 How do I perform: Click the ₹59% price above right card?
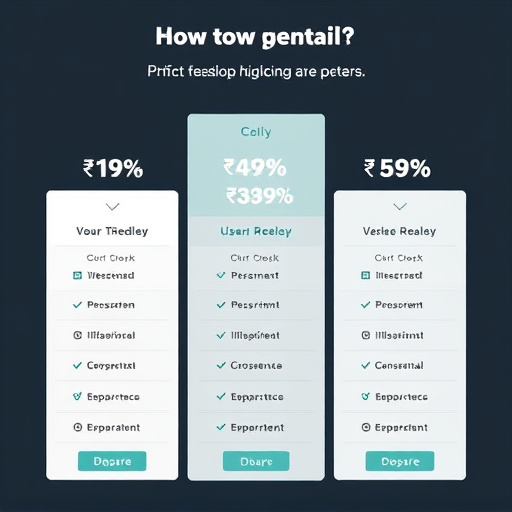[397, 168]
